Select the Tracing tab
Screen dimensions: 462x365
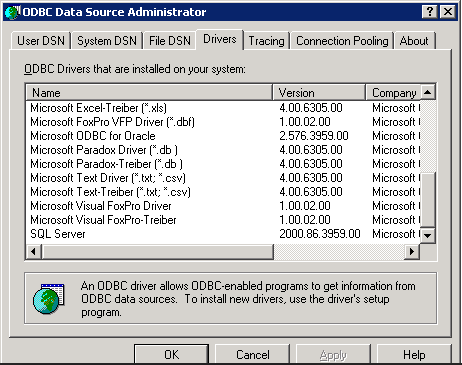tap(266, 41)
